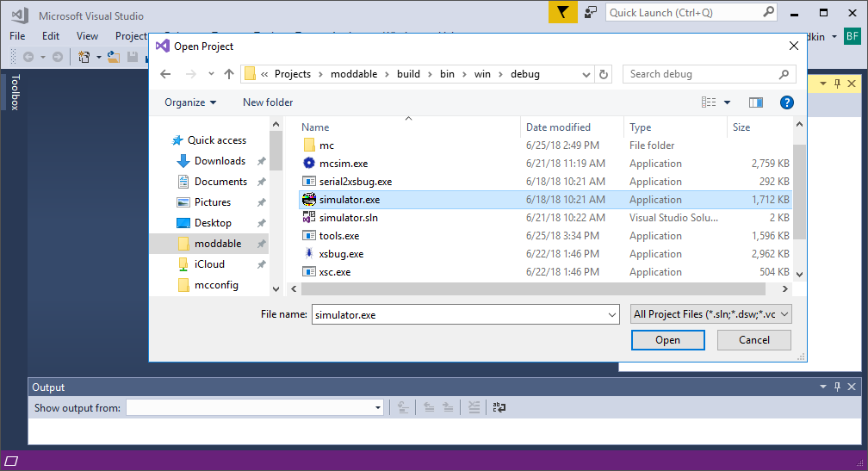Click the moddable breadcrumb segment
Screen dimensions: 868x471
coord(354,74)
